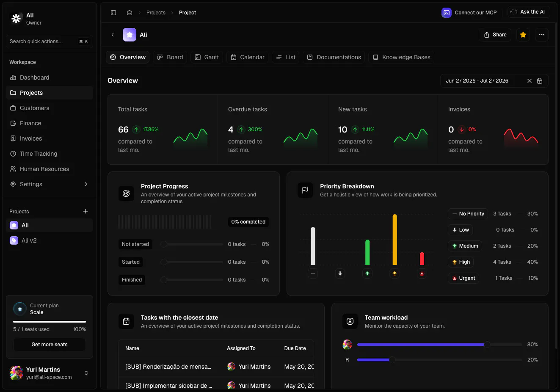Click the team workload member avatar at 80%
560x392 pixels.
(347, 345)
